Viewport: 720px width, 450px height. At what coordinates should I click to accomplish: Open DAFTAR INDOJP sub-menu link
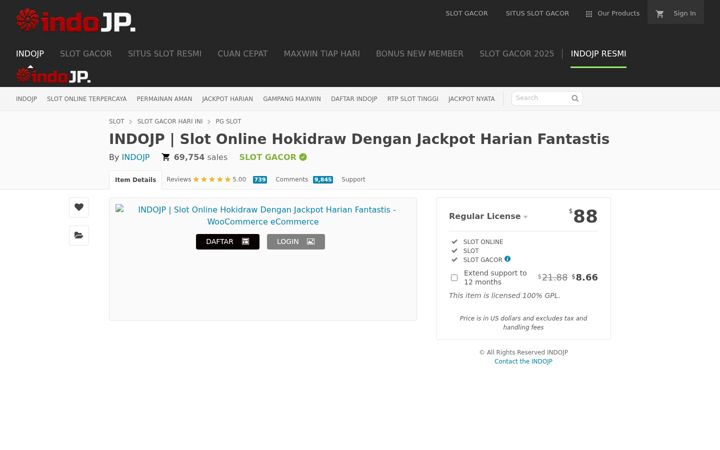354,99
